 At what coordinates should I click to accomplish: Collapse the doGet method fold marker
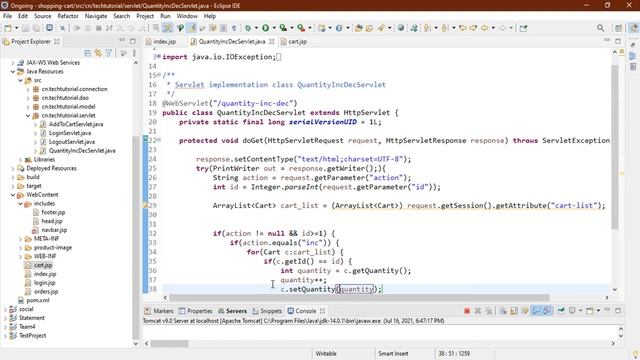pyautogui.click(x=159, y=140)
